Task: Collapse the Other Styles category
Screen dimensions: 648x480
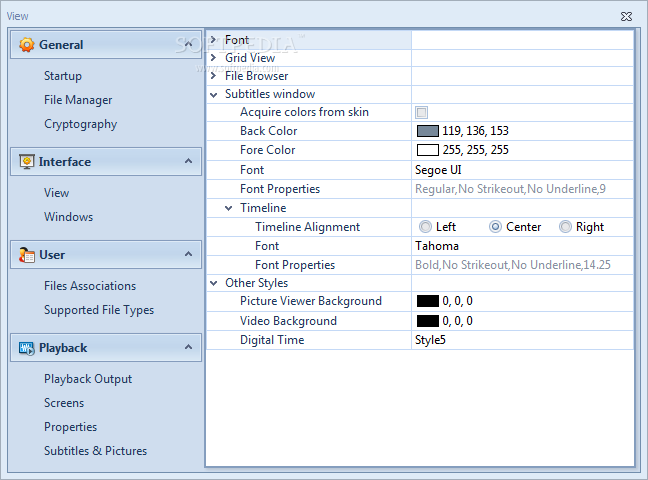Action: click(x=214, y=283)
